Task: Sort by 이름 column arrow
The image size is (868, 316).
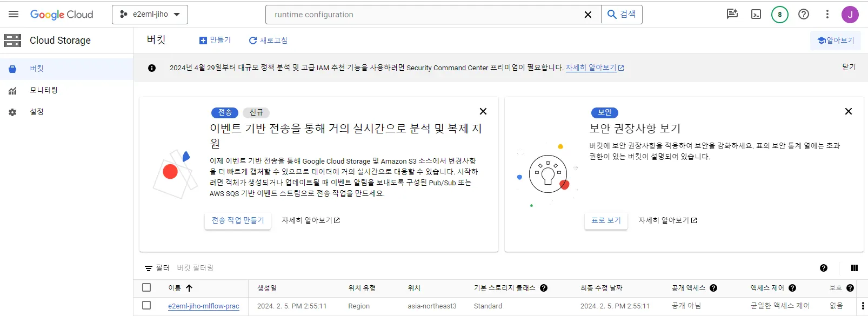Action: tap(189, 288)
